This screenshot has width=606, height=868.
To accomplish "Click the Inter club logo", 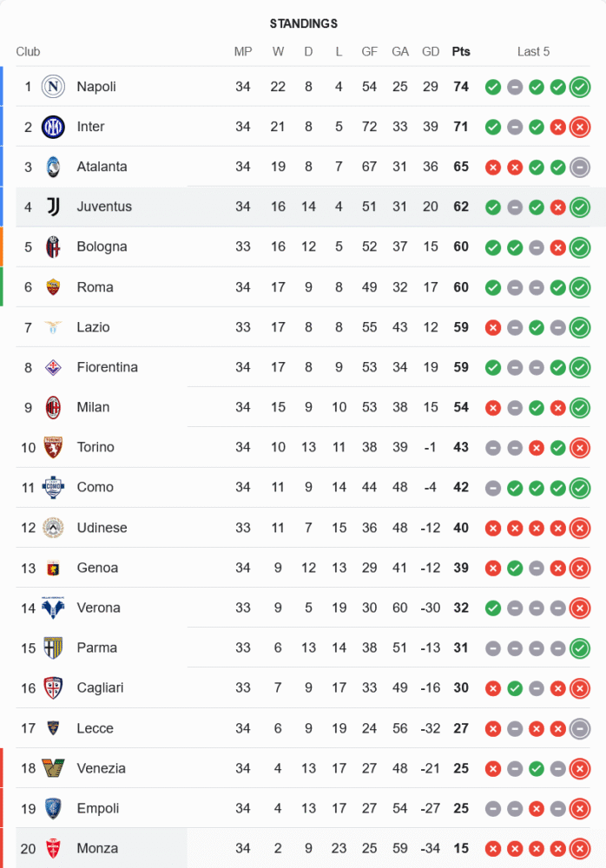I will pyautogui.click(x=54, y=127).
